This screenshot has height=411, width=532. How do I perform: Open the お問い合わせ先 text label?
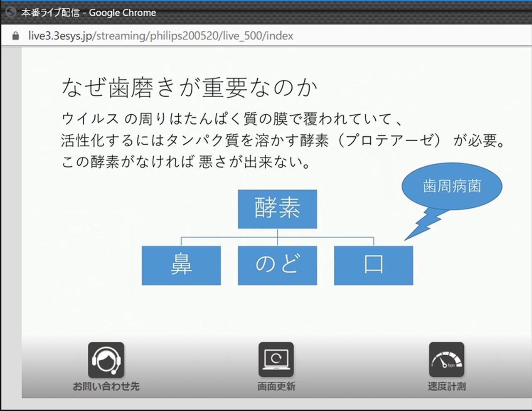click(106, 386)
